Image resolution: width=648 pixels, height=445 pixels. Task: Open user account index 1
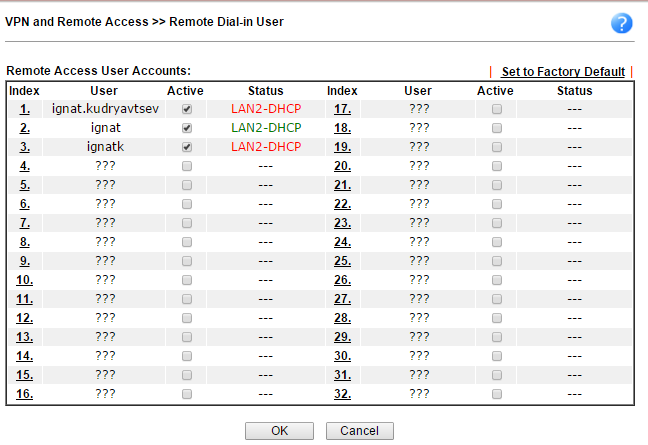[x=24, y=109]
